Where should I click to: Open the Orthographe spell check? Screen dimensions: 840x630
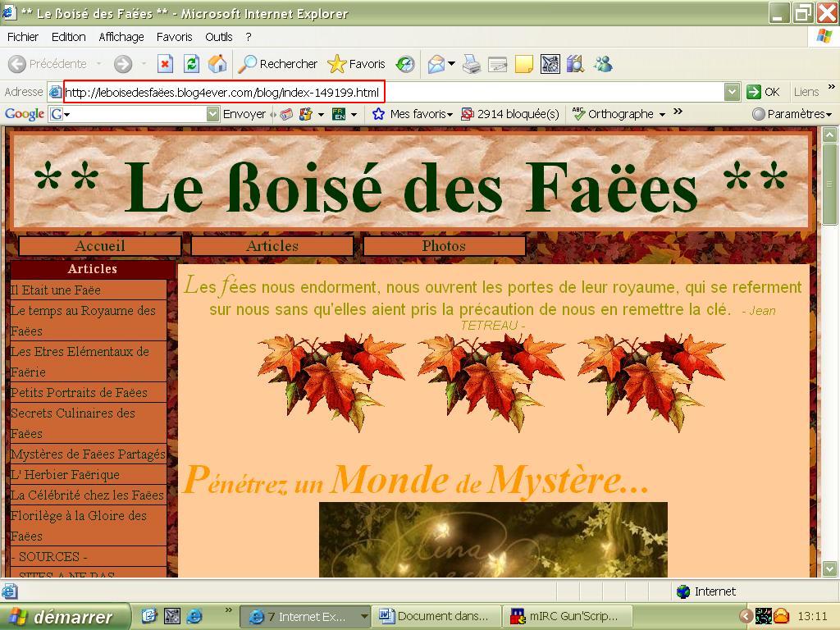click(x=613, y=114)
